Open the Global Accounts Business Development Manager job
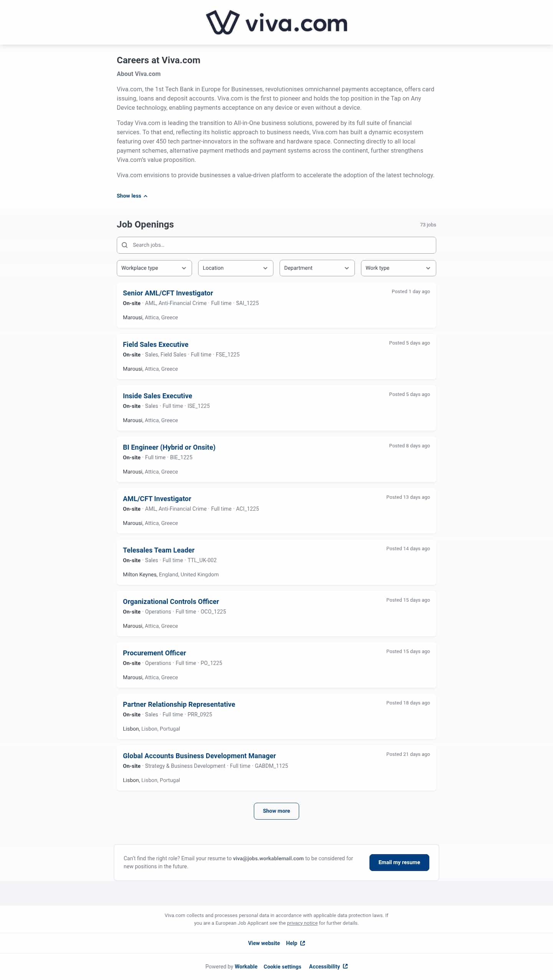Screen dimensions: 553x980 coord(199,756)
